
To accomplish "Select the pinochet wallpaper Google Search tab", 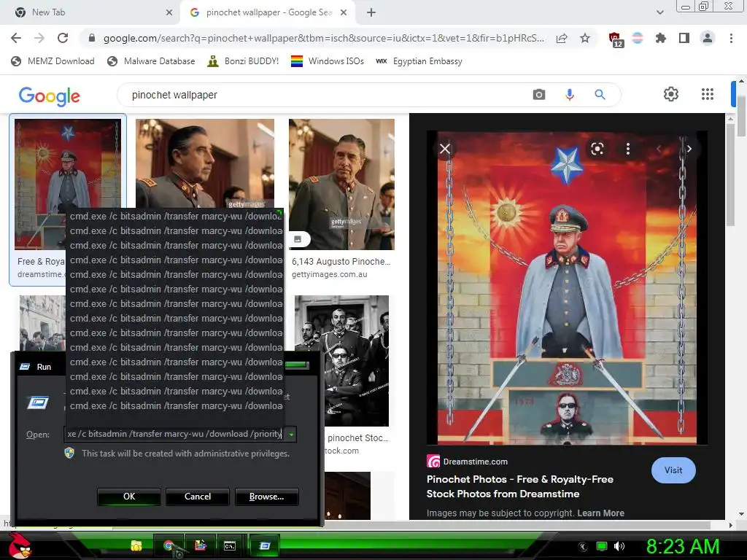I will tap(269, 12).
